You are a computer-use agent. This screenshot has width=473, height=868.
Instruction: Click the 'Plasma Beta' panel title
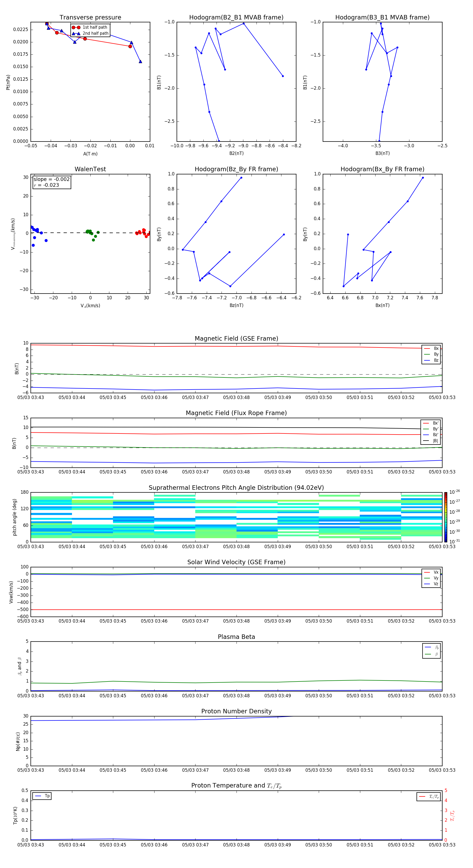(236, 637)
